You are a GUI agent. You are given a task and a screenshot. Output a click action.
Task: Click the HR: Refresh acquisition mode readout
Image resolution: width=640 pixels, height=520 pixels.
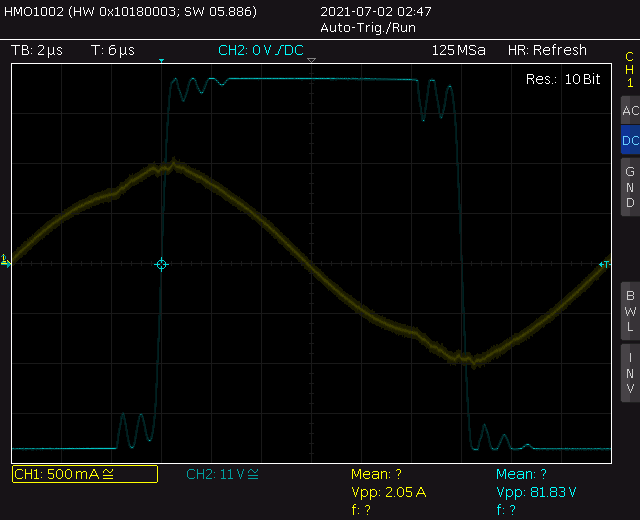[x=547, y=50]
